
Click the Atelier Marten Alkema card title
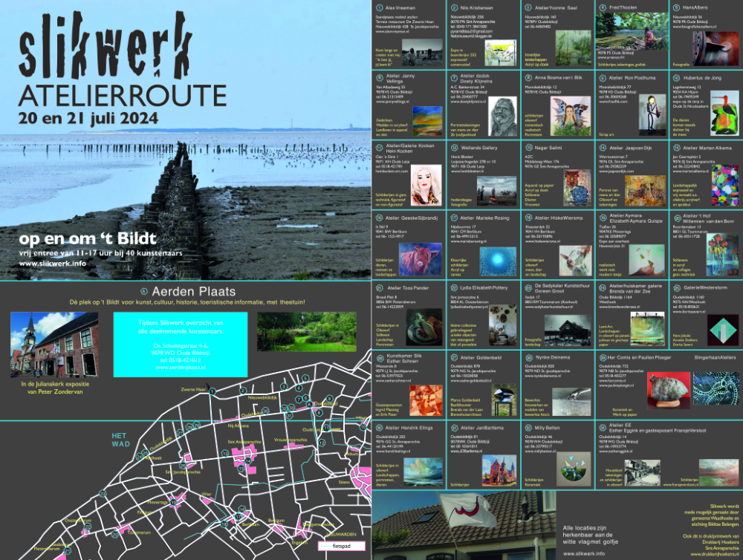pos(707,148)
